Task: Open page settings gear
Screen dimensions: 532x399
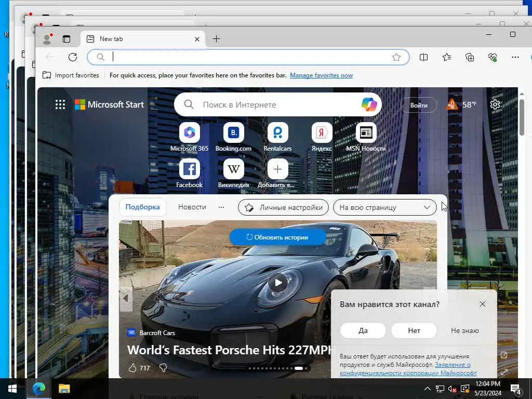Action: point(495,104)
